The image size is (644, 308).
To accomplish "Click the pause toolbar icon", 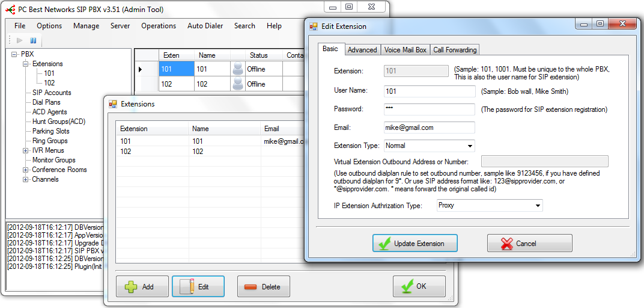I will (x=33, y=41).
